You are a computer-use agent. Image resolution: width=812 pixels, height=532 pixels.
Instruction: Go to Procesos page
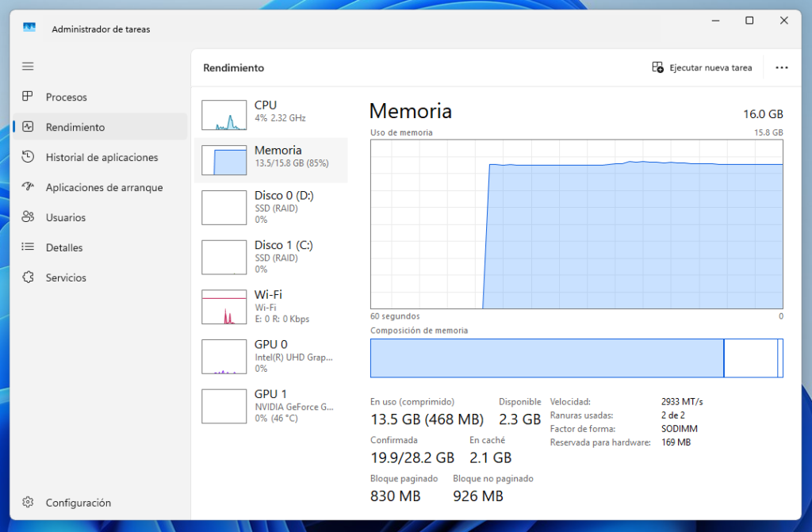coord(67,97)
